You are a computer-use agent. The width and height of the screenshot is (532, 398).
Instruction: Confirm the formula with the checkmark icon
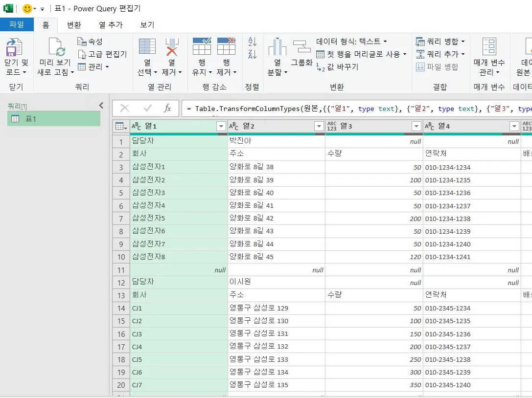(148, 109)
